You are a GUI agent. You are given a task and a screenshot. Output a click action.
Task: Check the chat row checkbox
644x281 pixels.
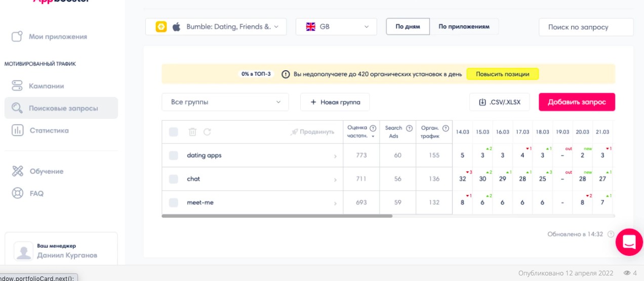(174, 179)
